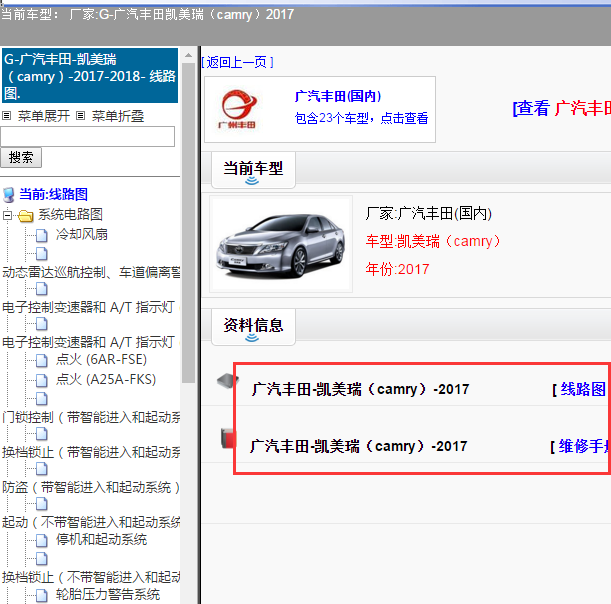This screenshot has height=604, width=611.
Task: Open the 停机和起动系统 item
Action: click(x=101, y=539)
